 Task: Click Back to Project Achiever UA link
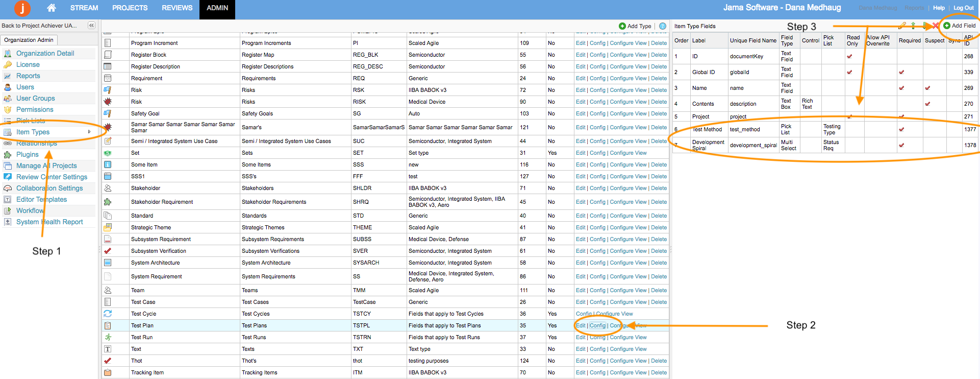(39, 26)
